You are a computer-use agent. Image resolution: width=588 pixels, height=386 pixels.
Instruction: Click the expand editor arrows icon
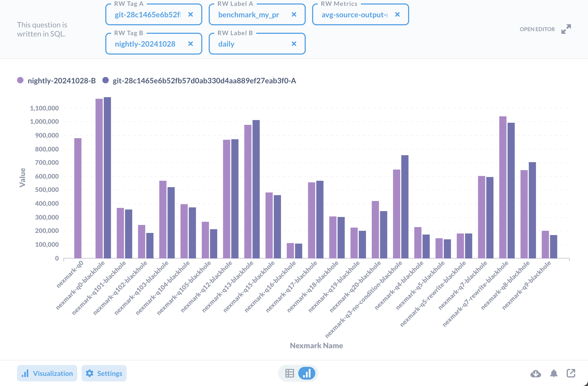[566, 29]
